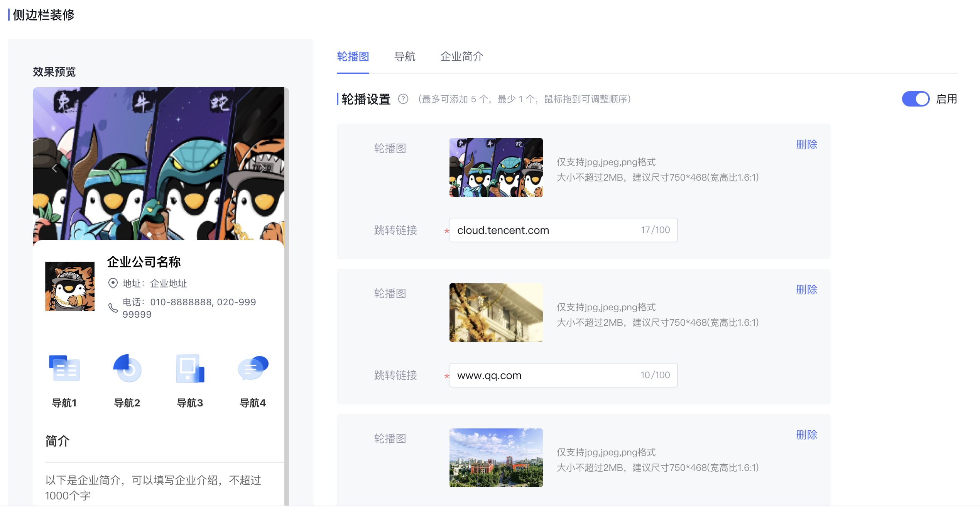Click the 导航2 label in preview

[x=127, y=403]
